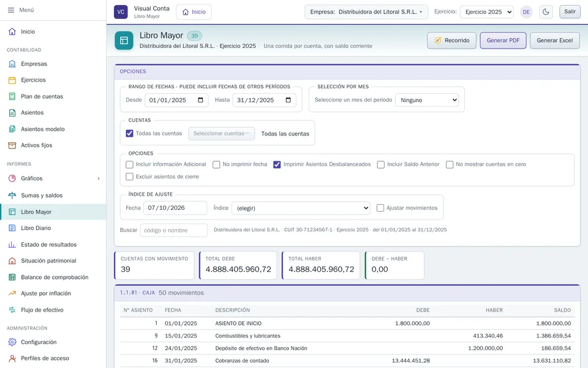This screenshot has height=368, width=588.
Task: Open the hamburger Menú icon
Action: tap(11, 10)
